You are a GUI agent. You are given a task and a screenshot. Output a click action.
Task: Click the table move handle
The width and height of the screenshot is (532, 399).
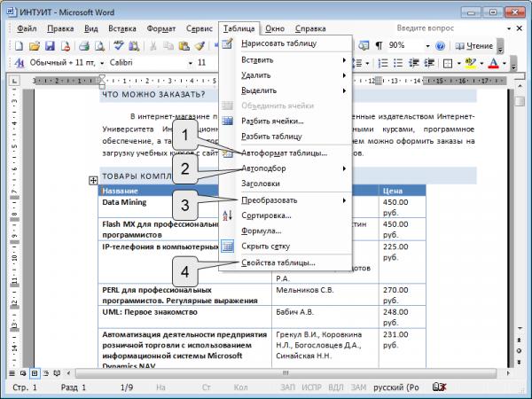click(x=93, y=181)
